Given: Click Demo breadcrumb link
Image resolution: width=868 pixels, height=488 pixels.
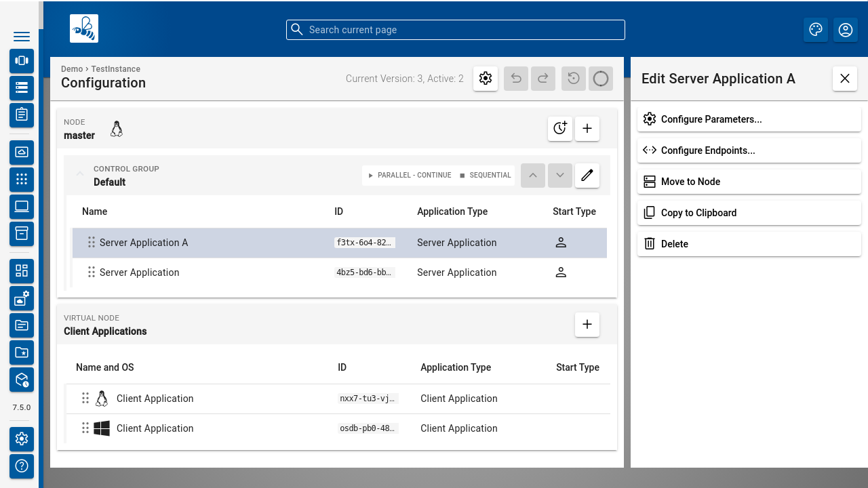Looking at the screenshot, I should tap(72, 69).
